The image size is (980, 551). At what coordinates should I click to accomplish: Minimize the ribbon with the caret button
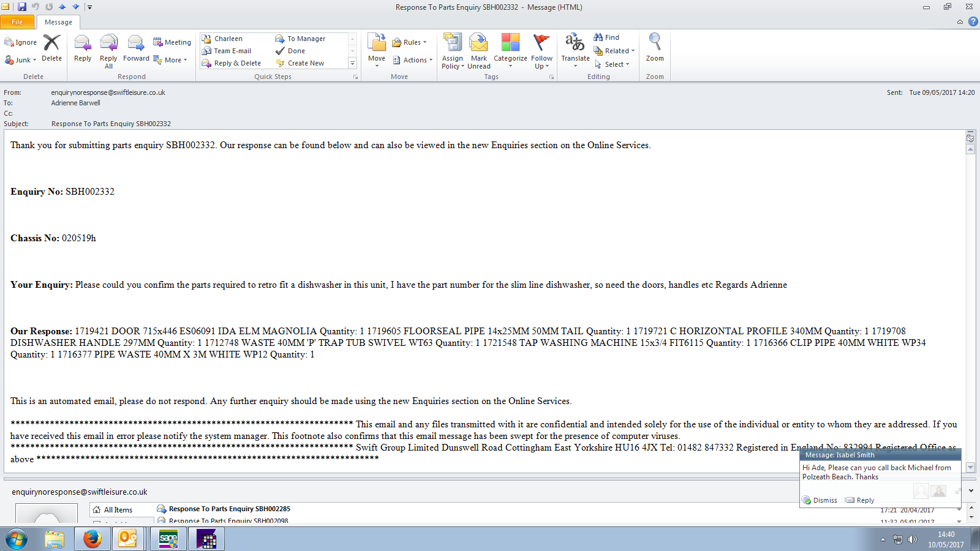coord(960,22)
